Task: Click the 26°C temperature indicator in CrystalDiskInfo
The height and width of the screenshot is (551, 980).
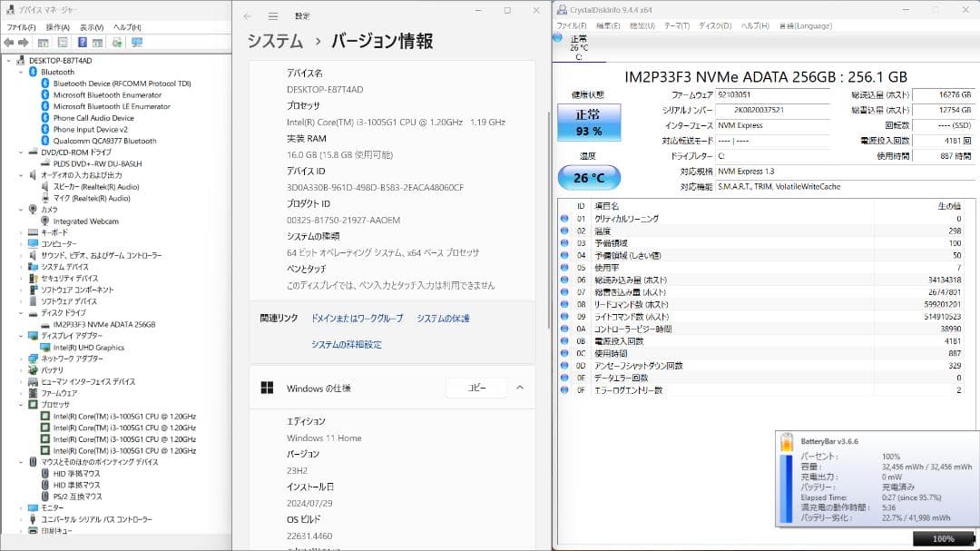Action: [589, 178]
